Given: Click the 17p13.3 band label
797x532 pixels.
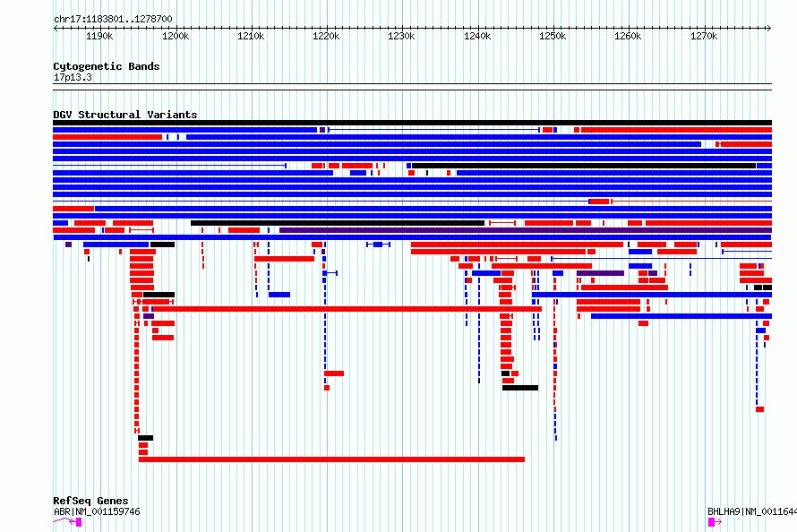Looking at the screenshot, I should click(73, 77).
